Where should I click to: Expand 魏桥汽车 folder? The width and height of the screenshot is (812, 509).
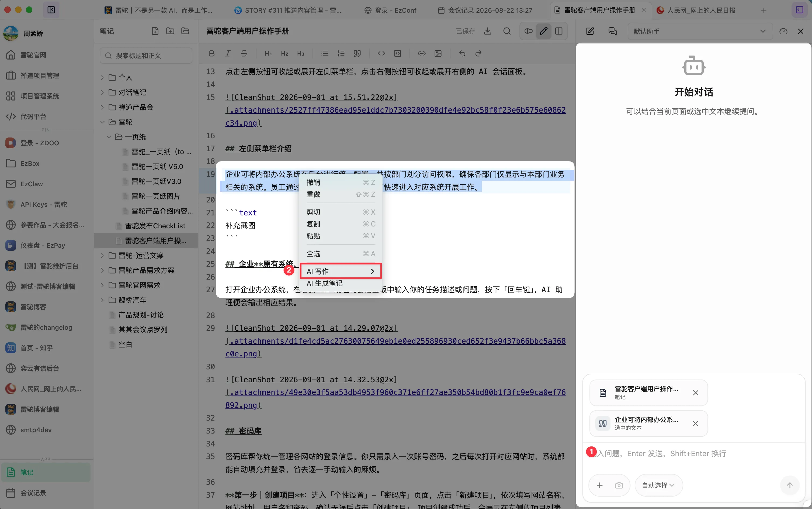[x=102, y=300]
